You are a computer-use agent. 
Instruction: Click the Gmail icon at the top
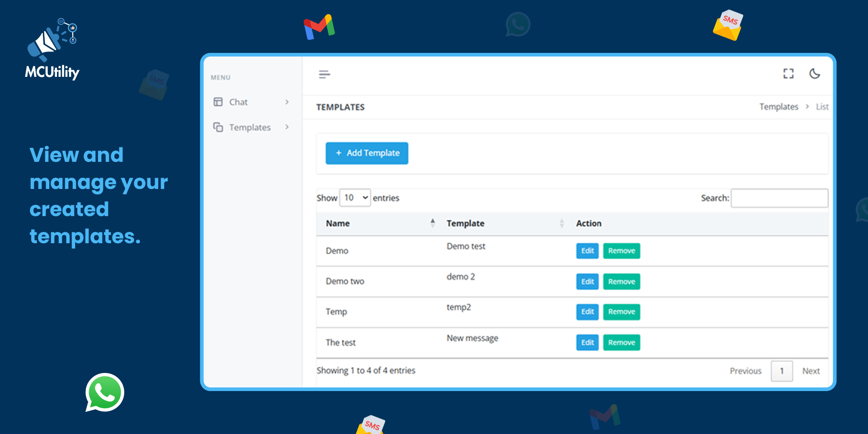pos(319,27)
